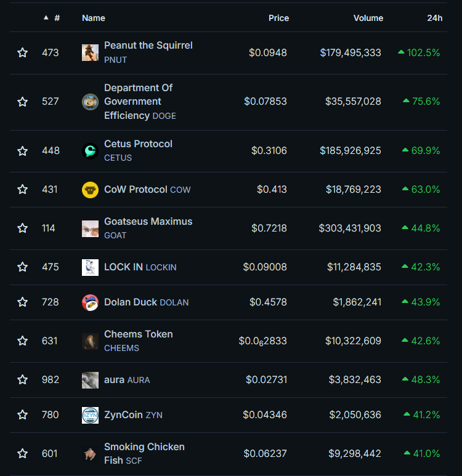Click Peanut the Squirrel coin logo
The height and width of the screenshot is (476, 462).
[90, 52]
